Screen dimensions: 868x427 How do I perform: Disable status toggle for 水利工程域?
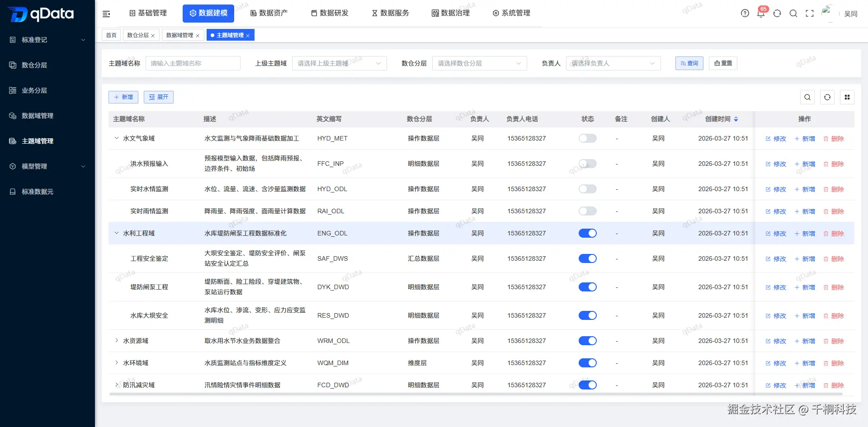(587, 233)
